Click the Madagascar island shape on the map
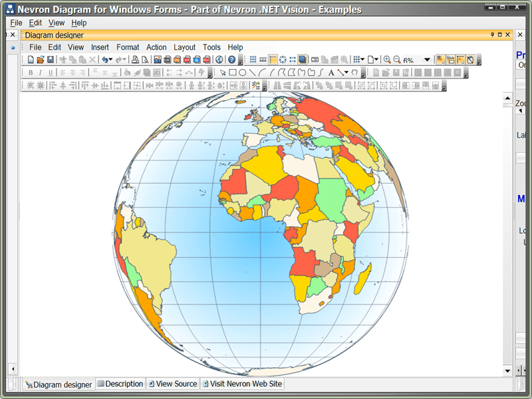The image size is (532, 399). point(362,279)
